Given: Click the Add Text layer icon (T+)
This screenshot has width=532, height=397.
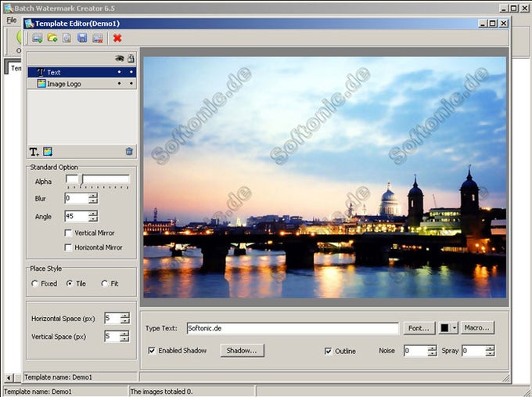Looking at the screenshot, I should coord(34,152).
